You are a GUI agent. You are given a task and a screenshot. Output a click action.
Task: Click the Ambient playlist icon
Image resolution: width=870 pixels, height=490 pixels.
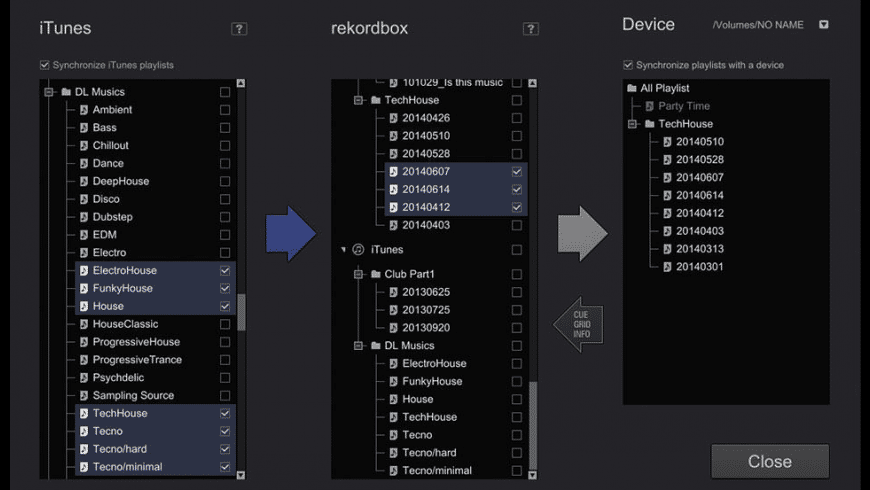coord(84,110)
